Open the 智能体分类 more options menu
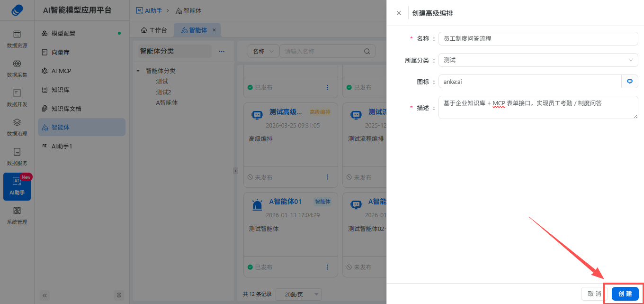This screenshot has height=304, width=644. pos(222,51)
